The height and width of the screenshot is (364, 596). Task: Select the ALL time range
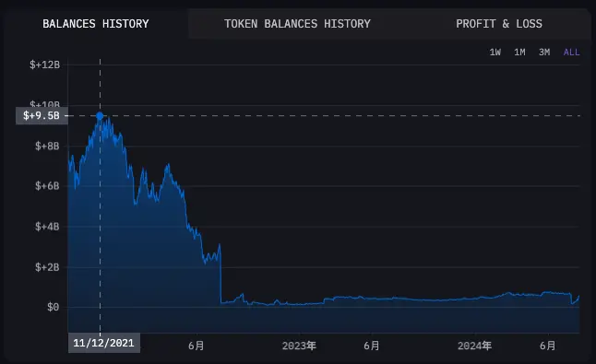click(x=571, y=53)
